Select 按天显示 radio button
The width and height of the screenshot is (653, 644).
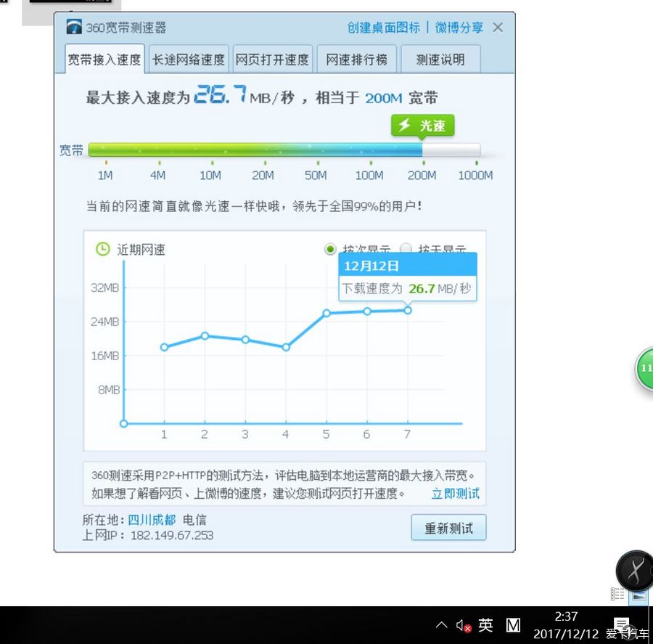405,249
